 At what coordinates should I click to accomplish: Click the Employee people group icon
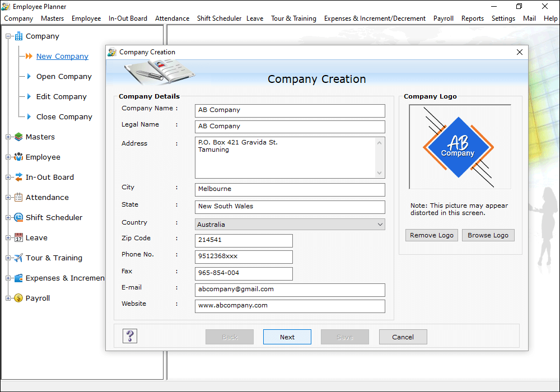(18, 157)
